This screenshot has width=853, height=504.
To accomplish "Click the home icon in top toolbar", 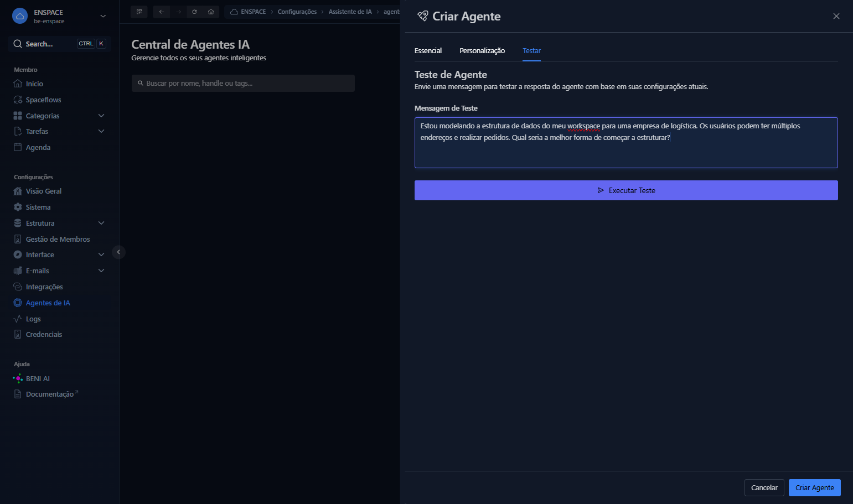I will (211, 12).
